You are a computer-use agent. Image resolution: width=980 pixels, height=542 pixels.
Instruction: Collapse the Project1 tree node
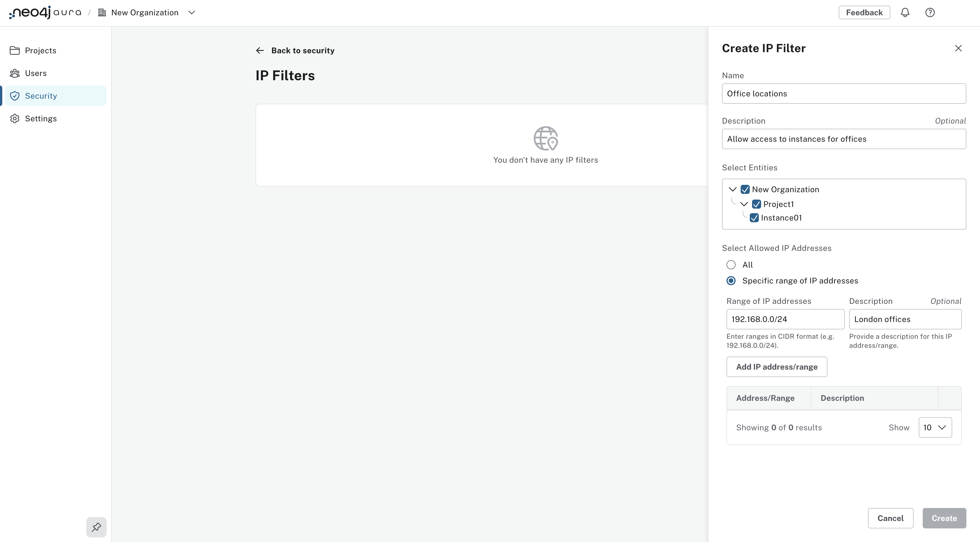click(x=744, y=204)
